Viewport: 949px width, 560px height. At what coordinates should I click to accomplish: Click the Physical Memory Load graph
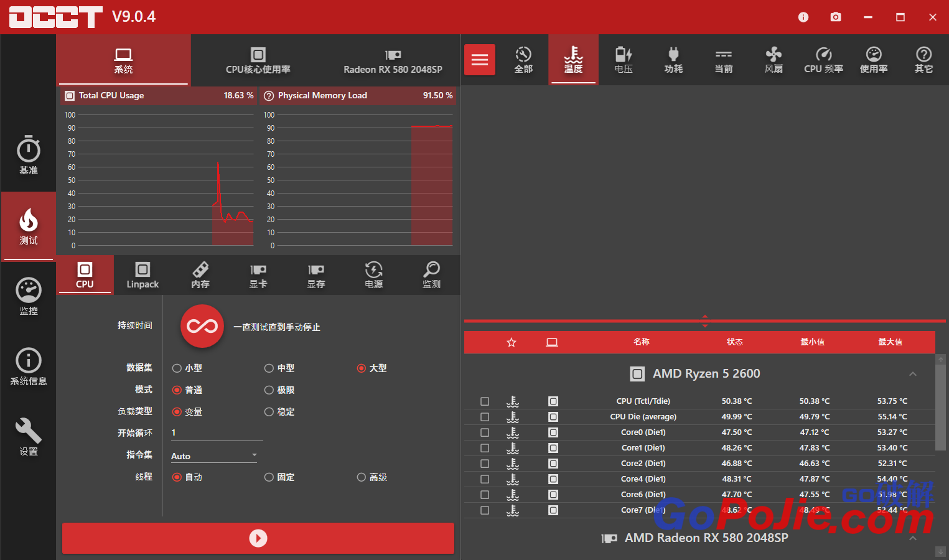click(x=358, y=180)
